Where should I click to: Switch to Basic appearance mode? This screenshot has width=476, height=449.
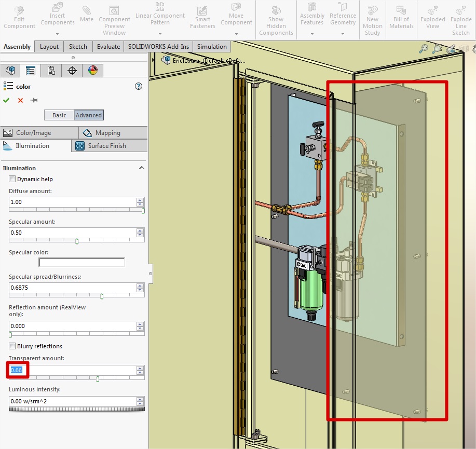(59, 115)
